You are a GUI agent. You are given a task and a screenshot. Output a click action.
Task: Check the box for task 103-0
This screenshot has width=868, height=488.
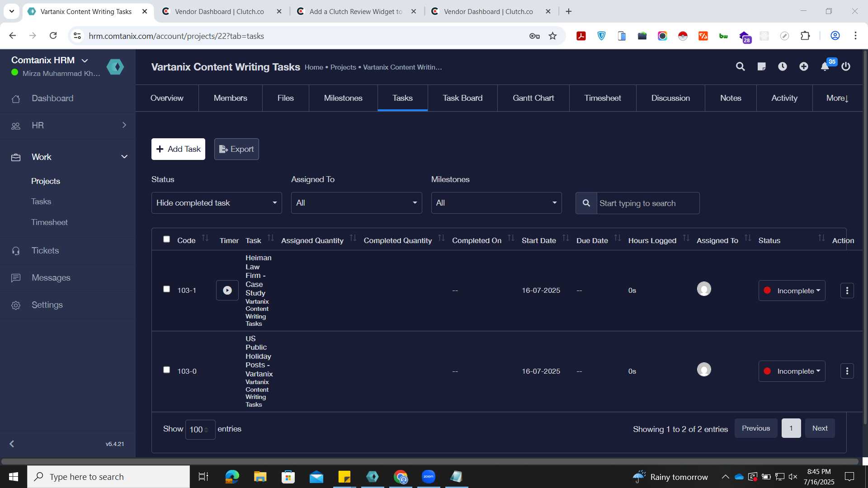pyautogui.click(x=166, y=370)
